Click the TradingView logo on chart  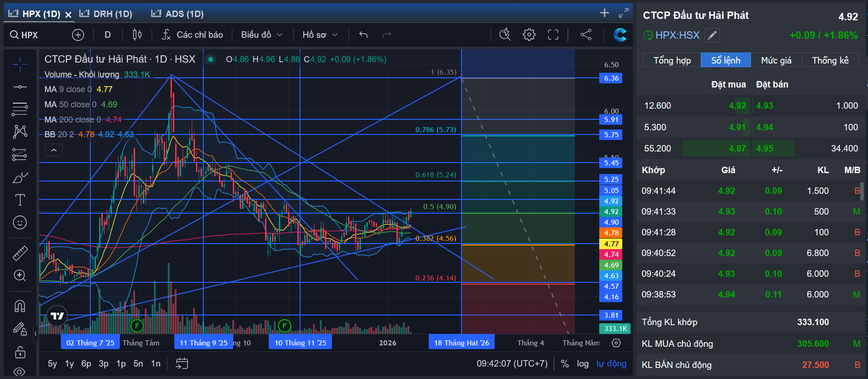pyautogui.click(x=57, y=316)
